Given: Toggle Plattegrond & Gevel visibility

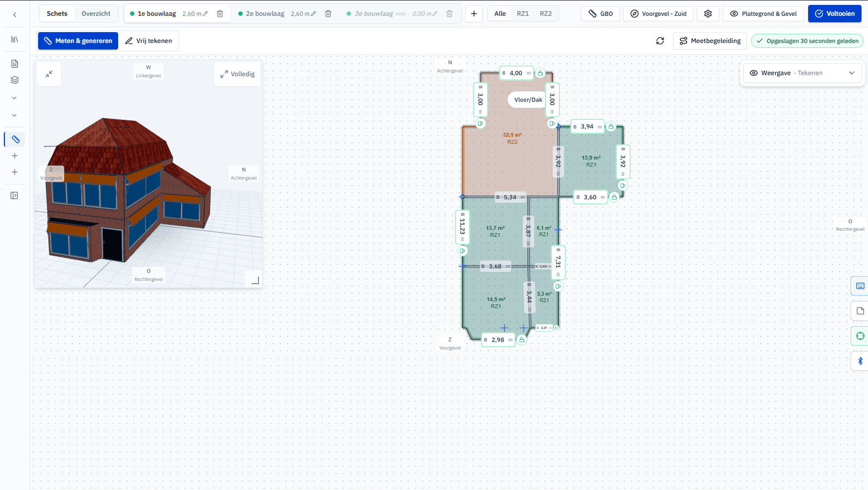Looking at the screenshot, I should click(763, 14).
